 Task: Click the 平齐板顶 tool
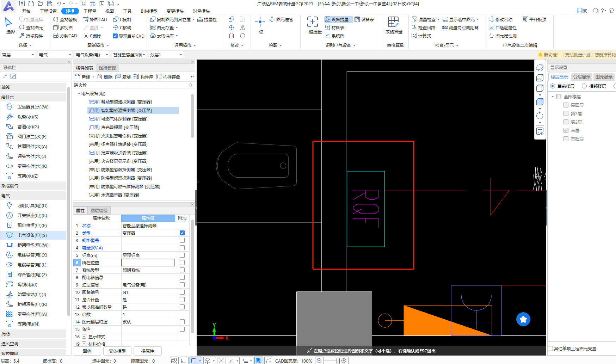tap(534, 20)
